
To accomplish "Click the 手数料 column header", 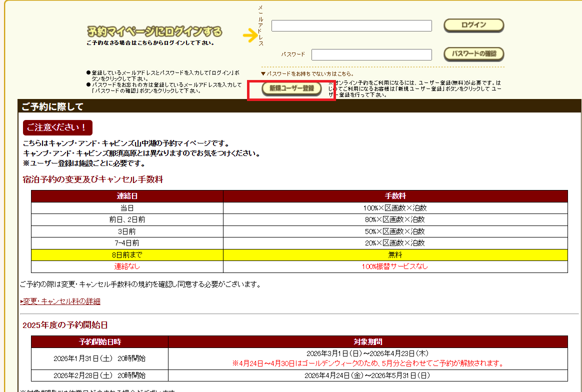I will pyautogui.click(x=395, y=196).
